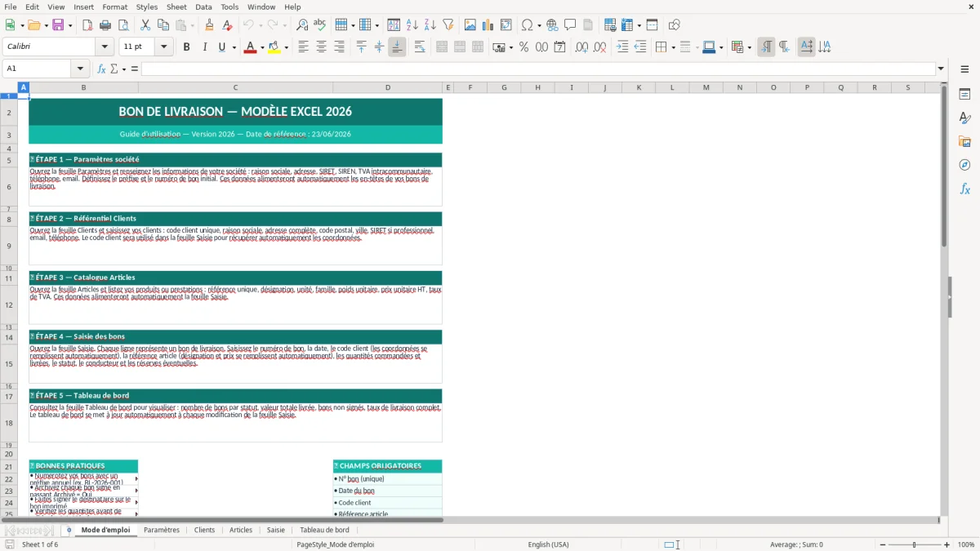980x551 pixels.
Task: Click the 100% zoom level in status bar
Action: coord(966,544)
